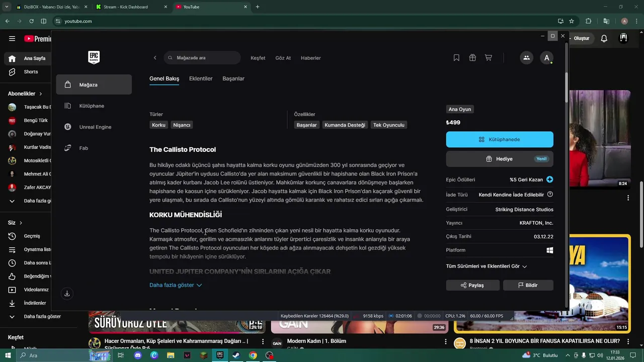Open Chrome extensions puzzle icon
644x362 pixels.
[x=588, y=21]
